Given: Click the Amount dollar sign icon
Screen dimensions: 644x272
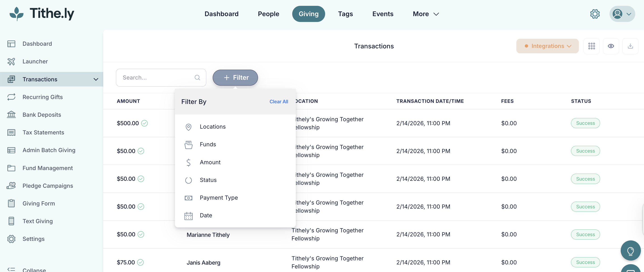Looking at the screenshot, I should pos(189,162).
